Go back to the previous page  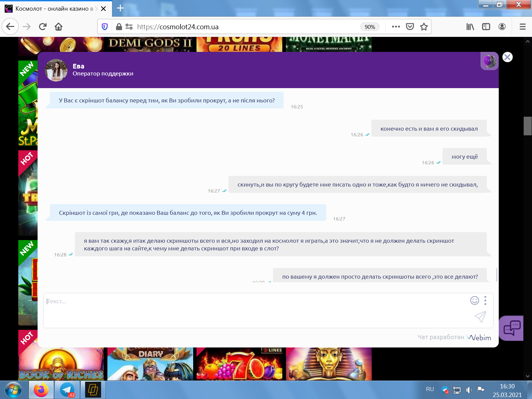[10, 27]
